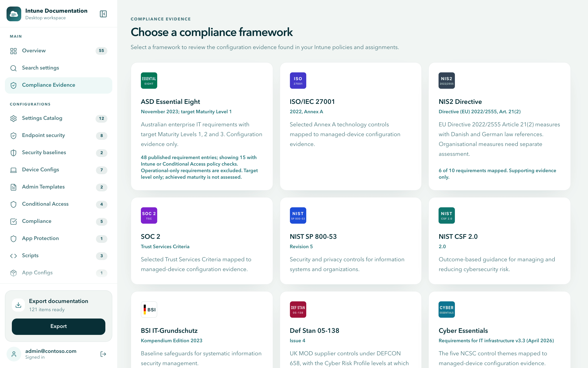Open the SOC 2 framework title
Viewport: 588px width, 368px height.
click(150, 236)
